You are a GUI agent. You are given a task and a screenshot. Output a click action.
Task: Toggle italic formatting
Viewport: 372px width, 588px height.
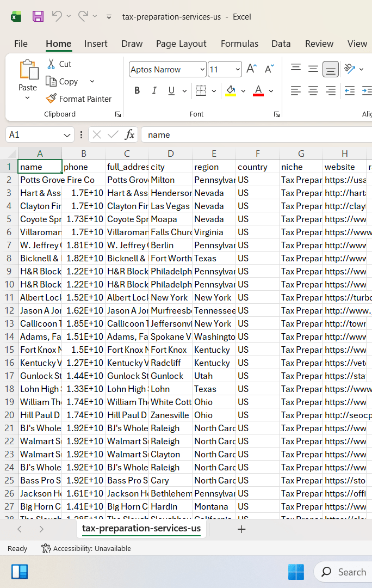[154, 90]
